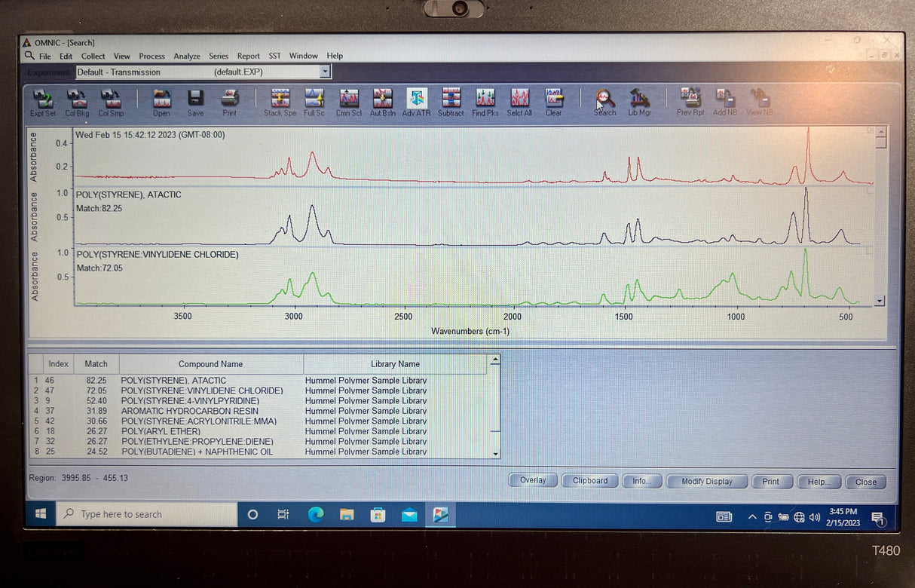Open the Lib Mgr library manager

(x=639, y=101)
